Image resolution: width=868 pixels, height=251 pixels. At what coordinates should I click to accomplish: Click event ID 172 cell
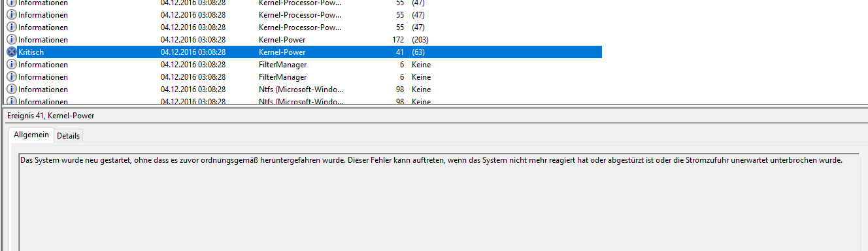[x=397, y=40]
